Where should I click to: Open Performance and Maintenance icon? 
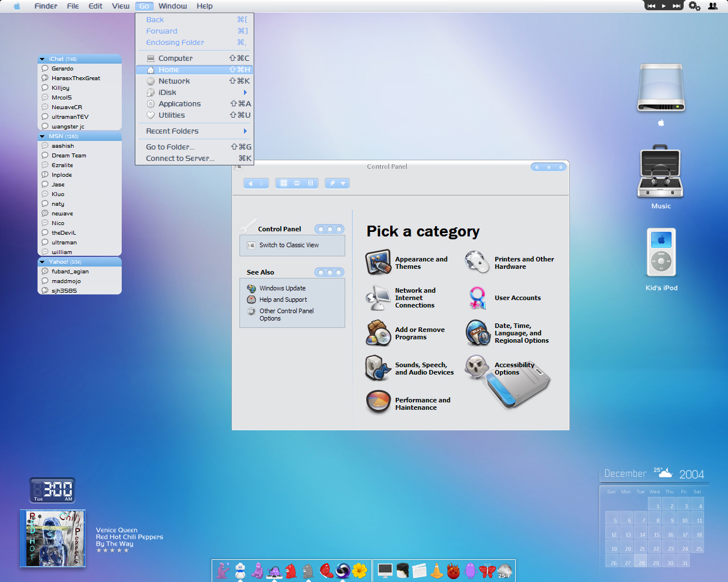(378, 403)
